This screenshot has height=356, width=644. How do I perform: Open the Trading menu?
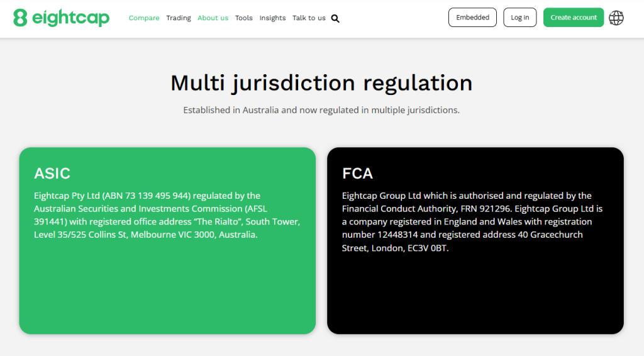click(x=179, y=18)
